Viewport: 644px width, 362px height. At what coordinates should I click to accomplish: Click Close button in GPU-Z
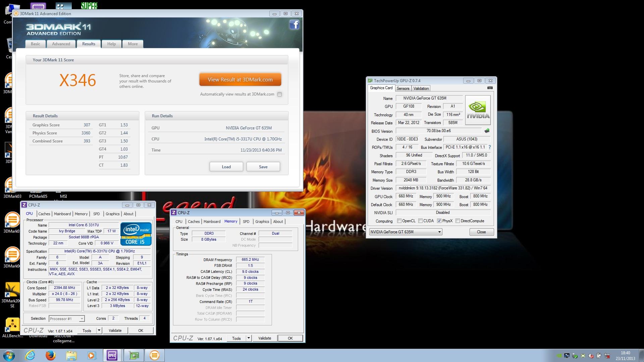tap(481, 232)
